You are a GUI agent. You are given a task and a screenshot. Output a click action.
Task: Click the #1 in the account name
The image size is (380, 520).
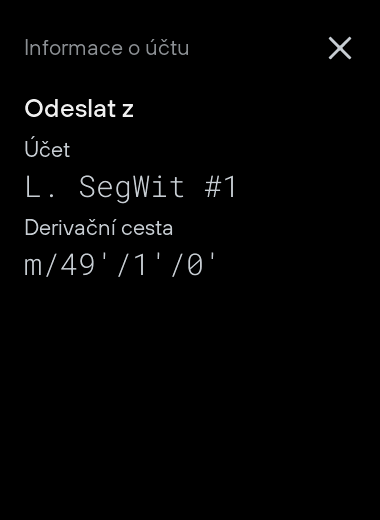[220, 187]
